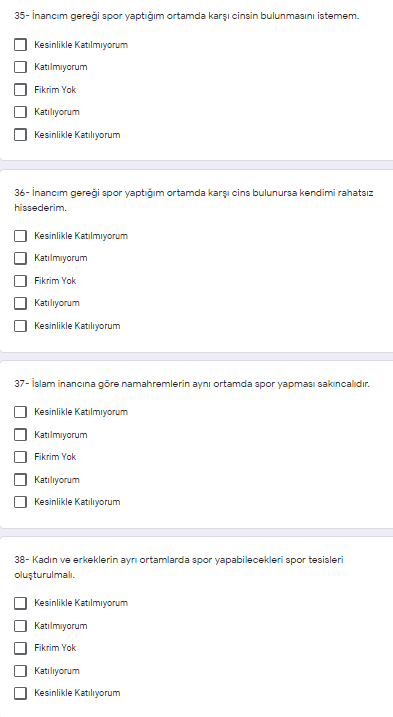
Task: Tick 'Kesinlikle Katılmıyorum' for question 38
Action: [x=20, y=603]
